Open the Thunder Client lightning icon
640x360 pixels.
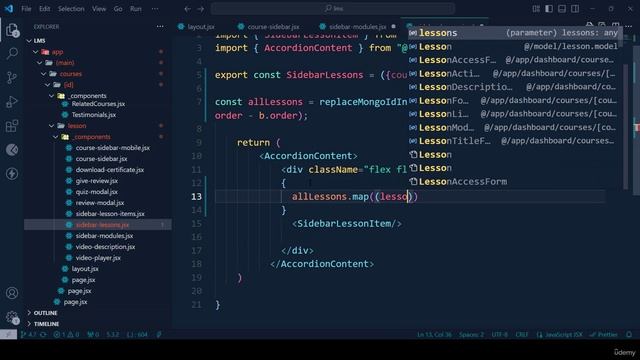coord(12,174)
